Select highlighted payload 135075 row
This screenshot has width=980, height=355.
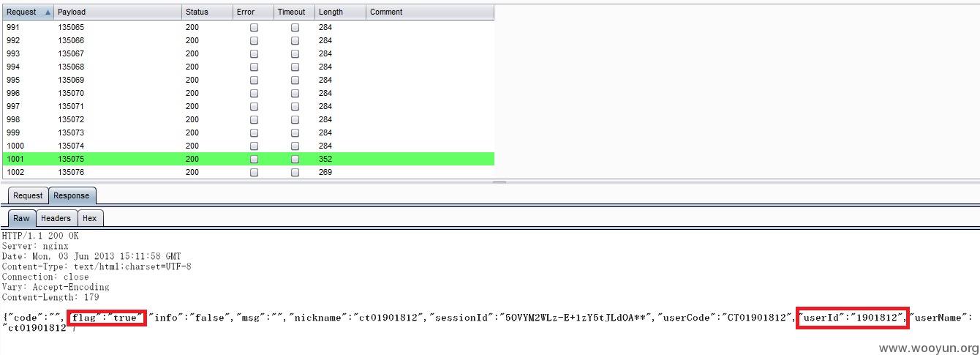pos(248,159)
